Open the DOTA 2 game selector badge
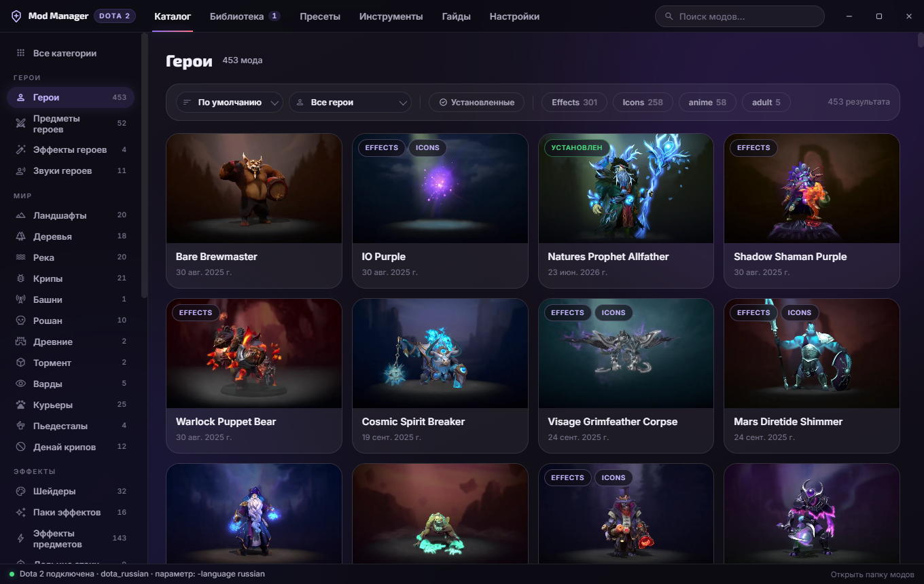924x584 pixels. (x=115, y=16)
